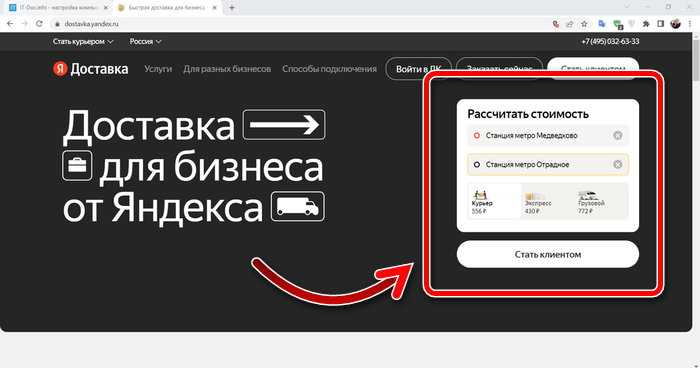Open the green extension icon with badge
This screenshot has width=700, height=368.
coord(618,25)
